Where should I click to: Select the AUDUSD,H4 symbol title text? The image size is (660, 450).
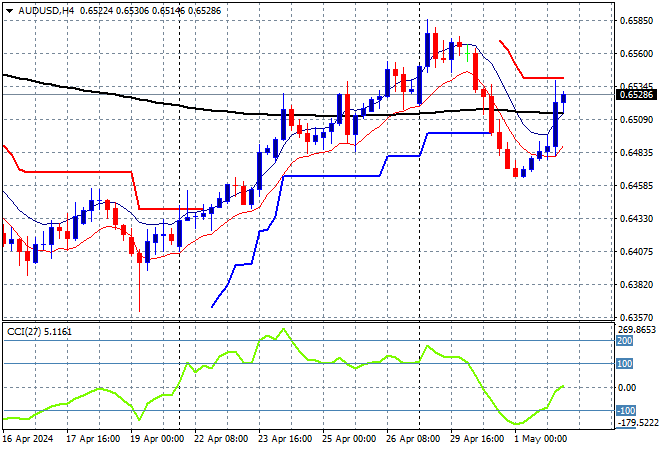click(46, 11)
